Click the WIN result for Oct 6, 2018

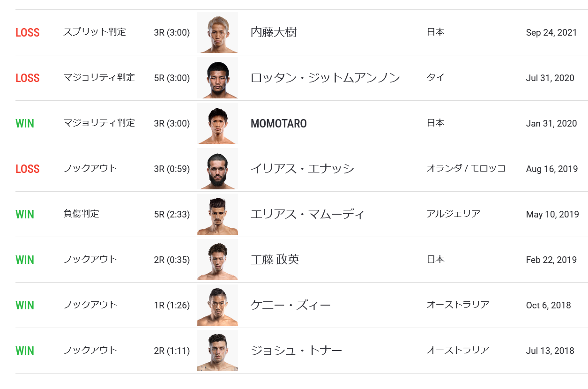[25, 306]
